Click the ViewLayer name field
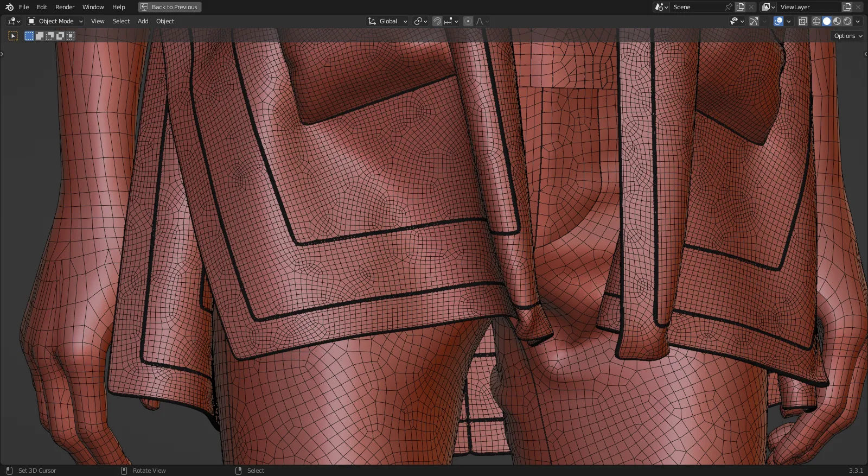The image size is (868, 476). click(x=808, y=7)
